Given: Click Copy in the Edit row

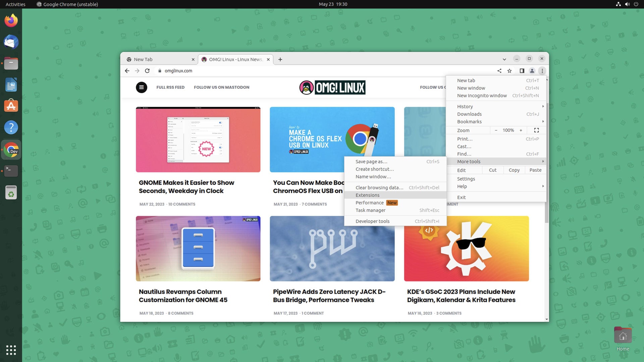Looking at the screenshot, I should (x=514, y=170).
